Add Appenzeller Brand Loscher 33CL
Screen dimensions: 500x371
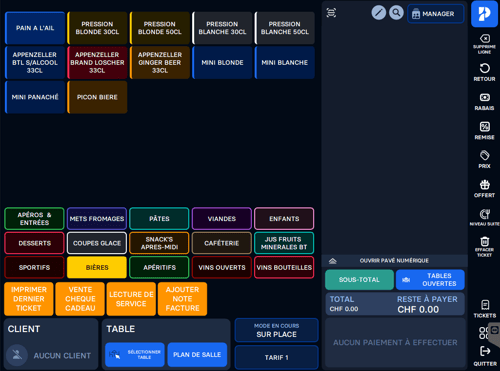coord(97,63)
